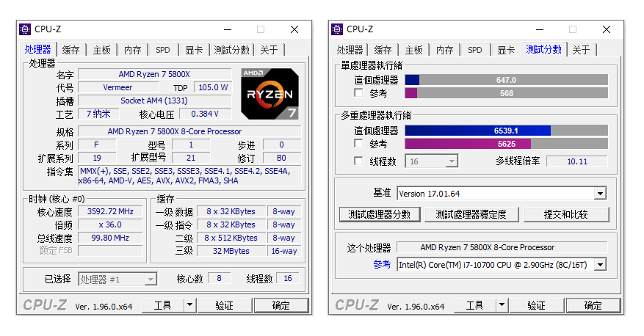Click the 核心速度 3592.72 MHz field
Screen dimensions: 644x336
click(110, 211)
